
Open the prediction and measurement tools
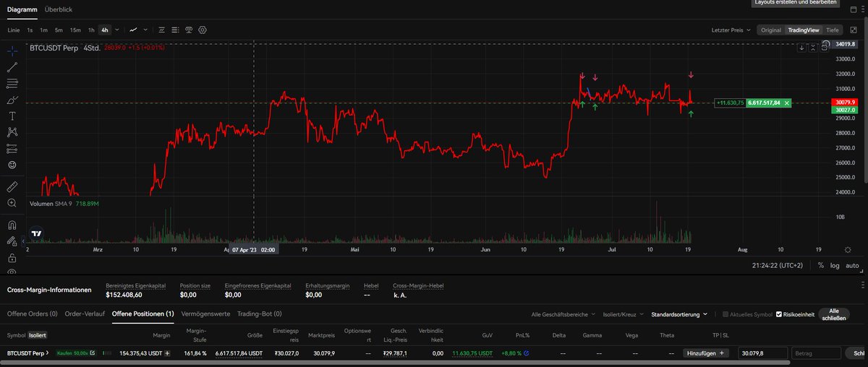(12, 148)
